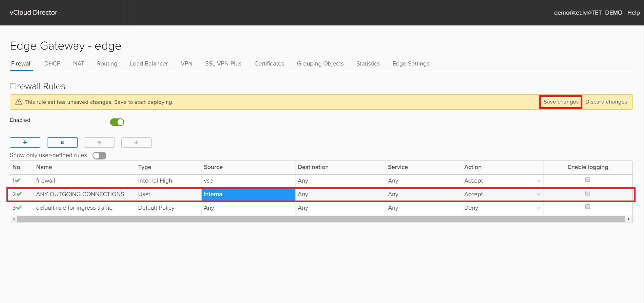Open the NAT tab
Image resolution: width=644 pixels, height=303 pixels.
pyautogui.click(x=79, y=63)
